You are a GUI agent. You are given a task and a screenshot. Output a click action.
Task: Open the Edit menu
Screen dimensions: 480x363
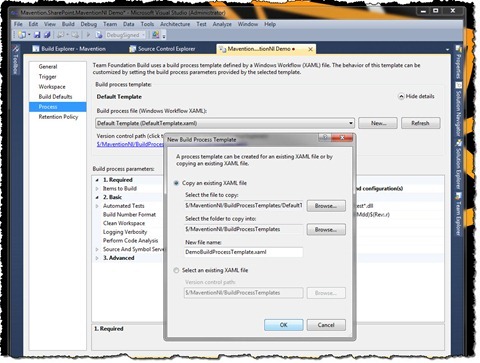coord(33,24)
